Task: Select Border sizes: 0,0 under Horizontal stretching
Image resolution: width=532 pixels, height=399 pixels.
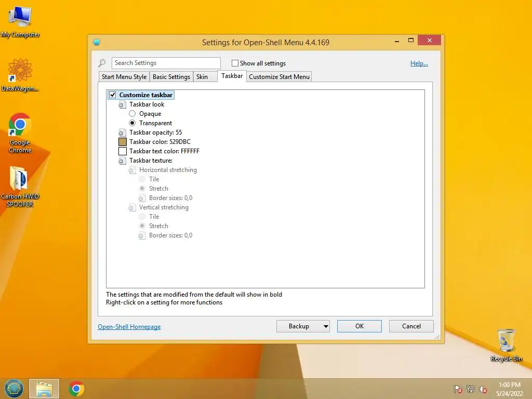Action: click(170, 198)
